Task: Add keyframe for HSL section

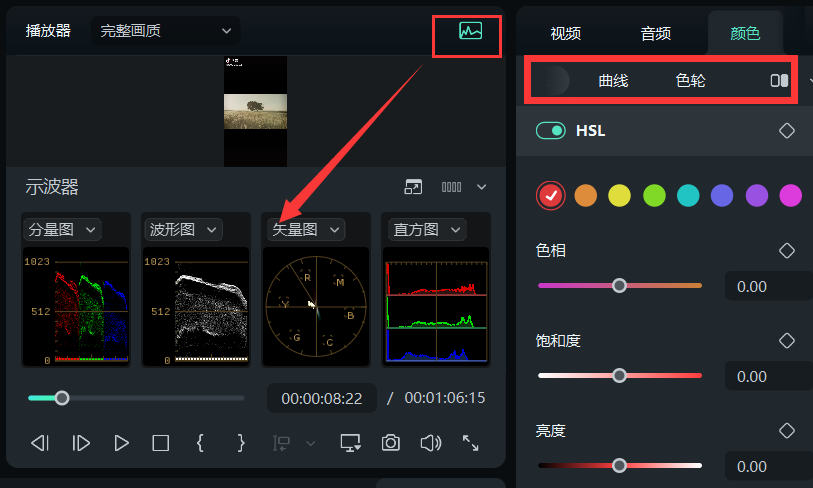Action: [x=787, y=131]
